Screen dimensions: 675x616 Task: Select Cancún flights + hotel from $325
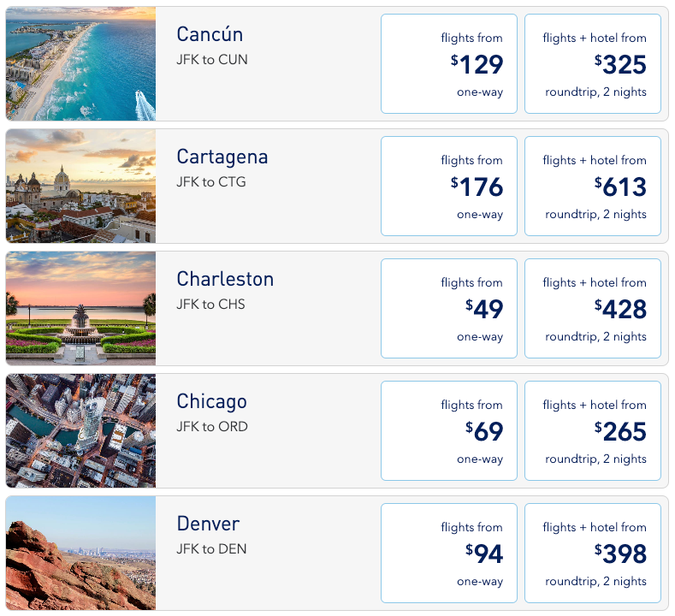point(593,63)
